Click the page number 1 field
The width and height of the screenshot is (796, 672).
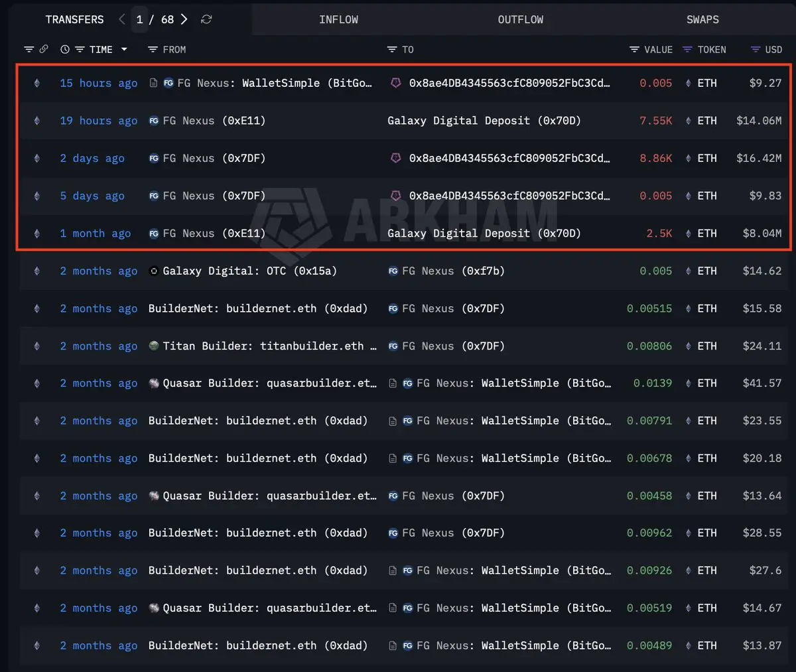[x=139, y=19]
